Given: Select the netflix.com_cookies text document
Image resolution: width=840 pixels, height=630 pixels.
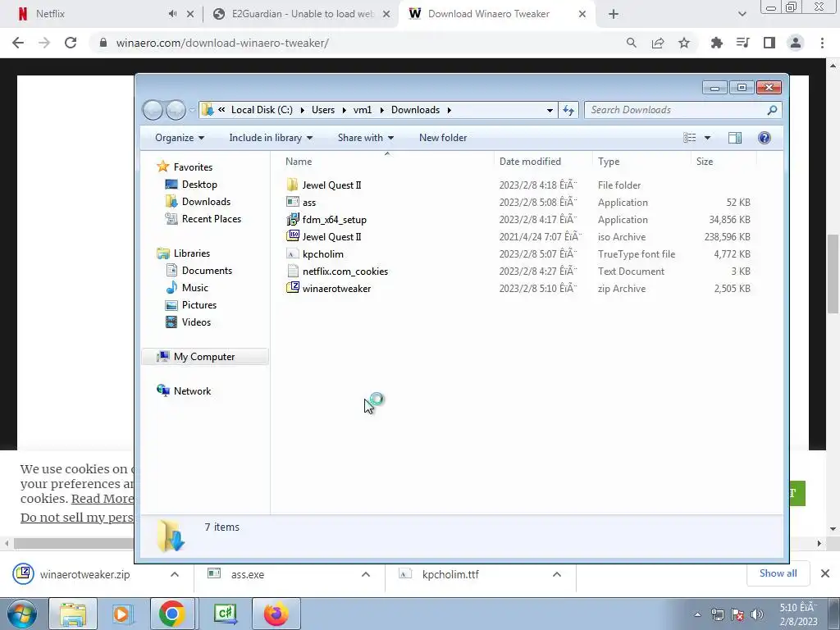Looking at the screenshot, I should click(x=345, y=271).
